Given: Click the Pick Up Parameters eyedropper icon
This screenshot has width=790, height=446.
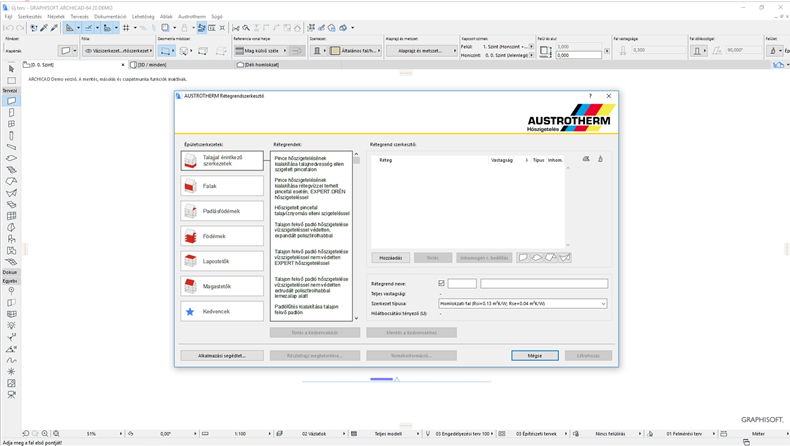Looking at the screenshot, I should pos(44,28).
